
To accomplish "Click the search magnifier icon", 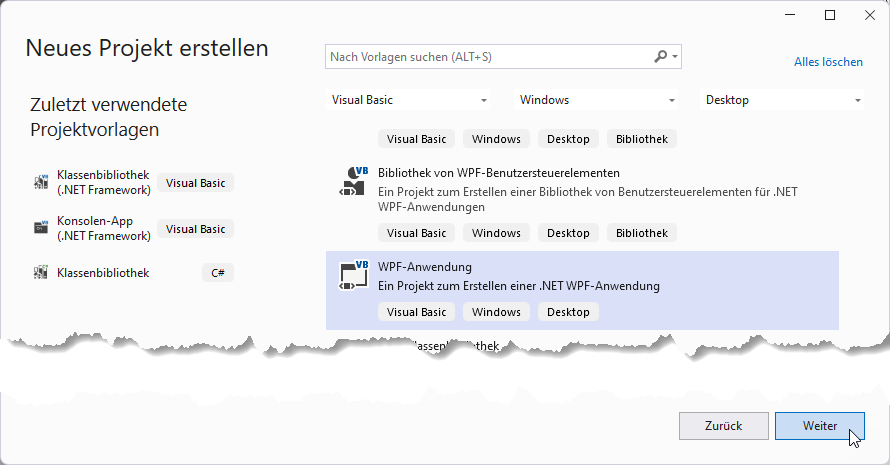I will (x=660, y=56).
